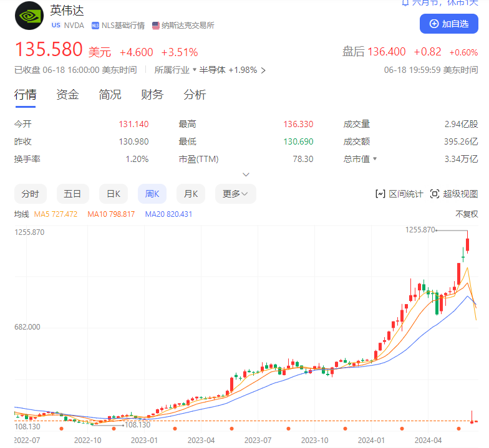Click the 2.94亿股 volume value

point(462,124)
